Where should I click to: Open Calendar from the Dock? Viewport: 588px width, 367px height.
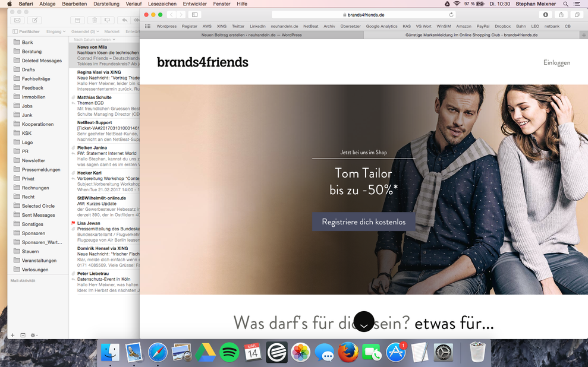pyautogui.click(x=253, y=352)
